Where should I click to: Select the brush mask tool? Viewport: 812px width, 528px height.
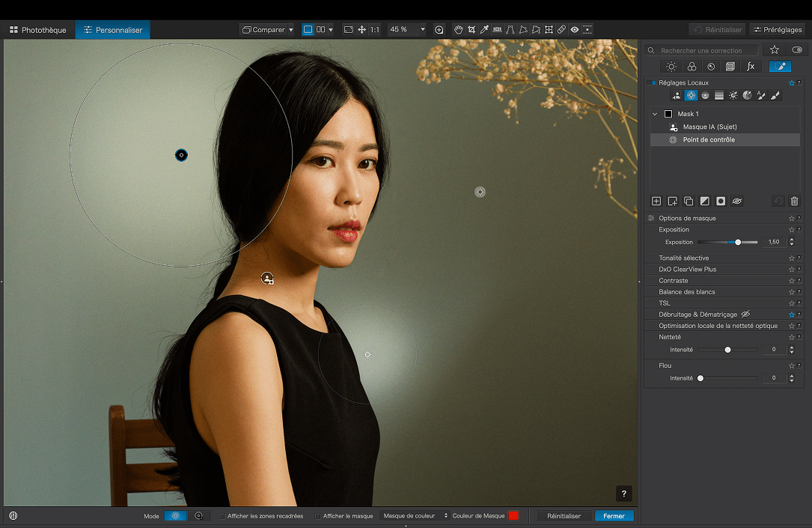[775, 96]
